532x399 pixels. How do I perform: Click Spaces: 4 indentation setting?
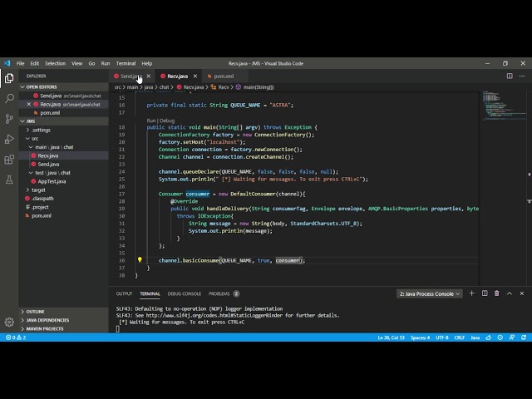pyautogui.click(x=420, y=337)
